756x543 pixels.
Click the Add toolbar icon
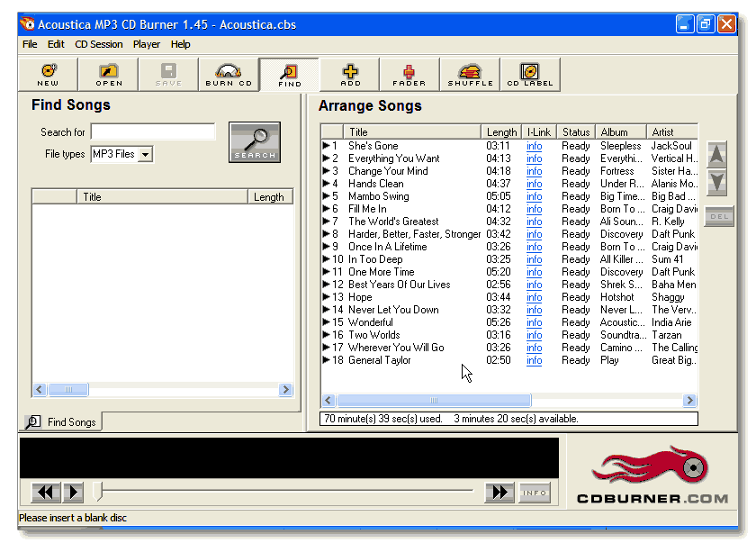[x=350, y=74]
